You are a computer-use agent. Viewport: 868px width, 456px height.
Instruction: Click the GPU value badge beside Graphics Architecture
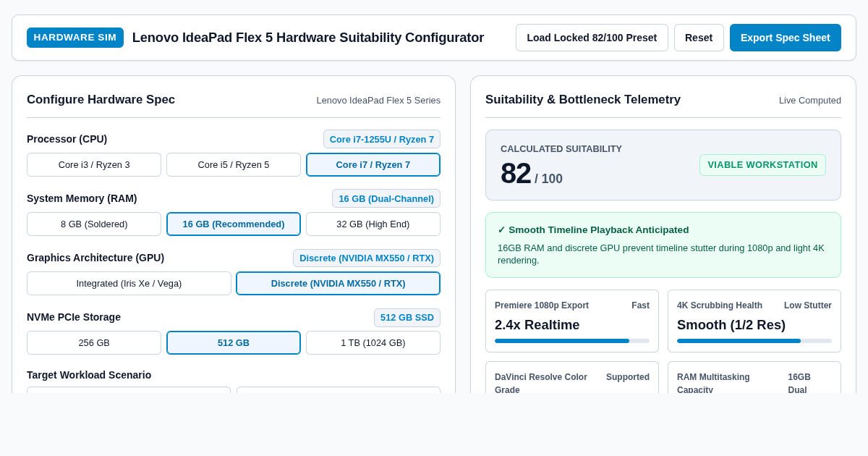pos(367,258)
